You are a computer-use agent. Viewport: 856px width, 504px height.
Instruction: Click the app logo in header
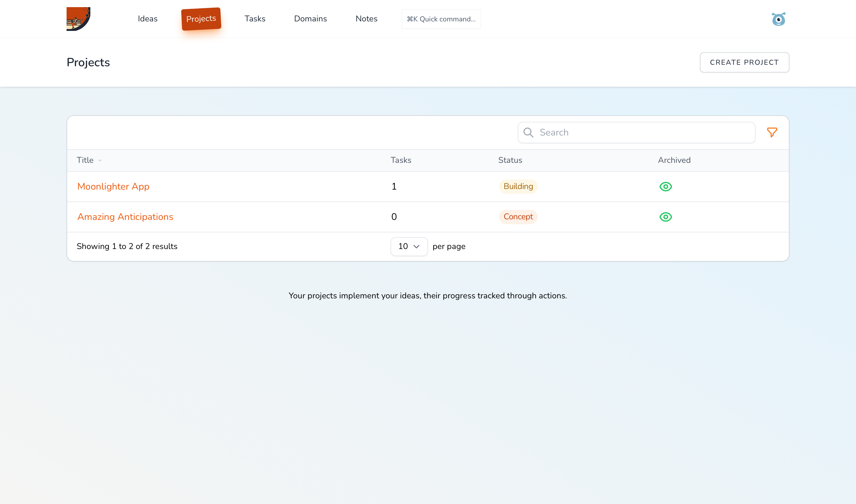click(78, 19)
